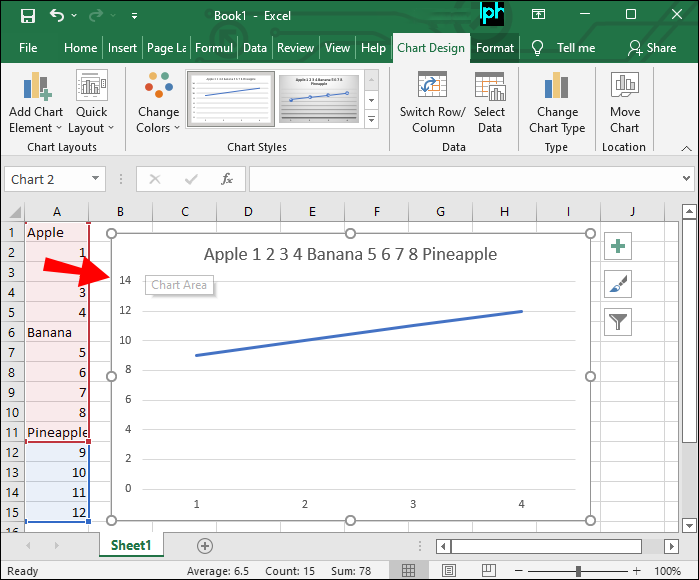Screen dimensions: 699x580
Task: Click the blue line series in chart
Action: tap(359, 333)
